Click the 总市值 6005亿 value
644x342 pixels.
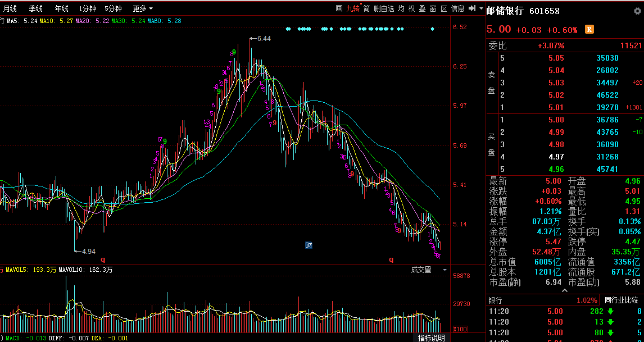pos(547,262)
